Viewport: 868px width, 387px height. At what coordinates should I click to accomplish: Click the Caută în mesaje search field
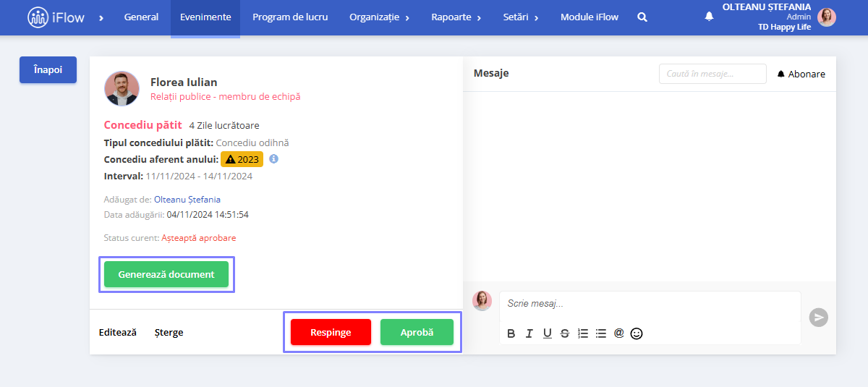pos(712,74)
